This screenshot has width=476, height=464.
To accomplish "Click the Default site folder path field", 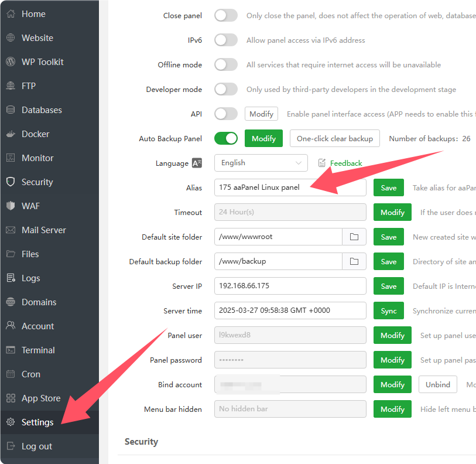I will 278,237.
